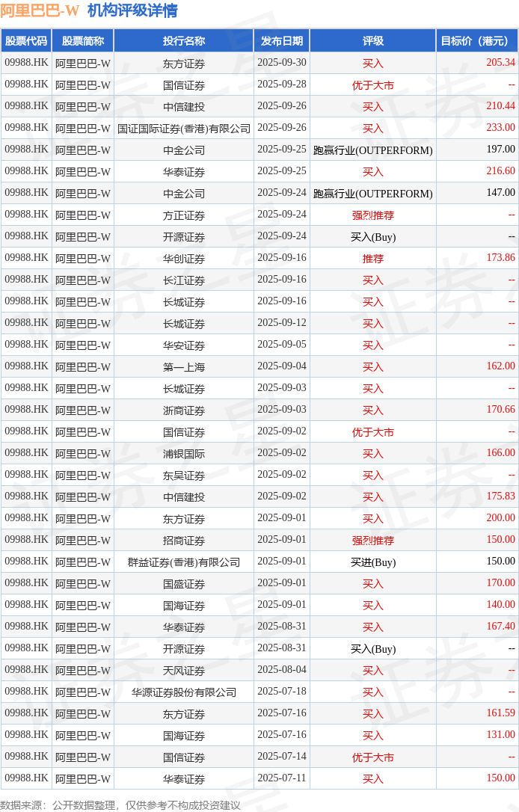
Task: Click 买入(Buy) rating dated 2025-09-24
Action: coord(373,237)
